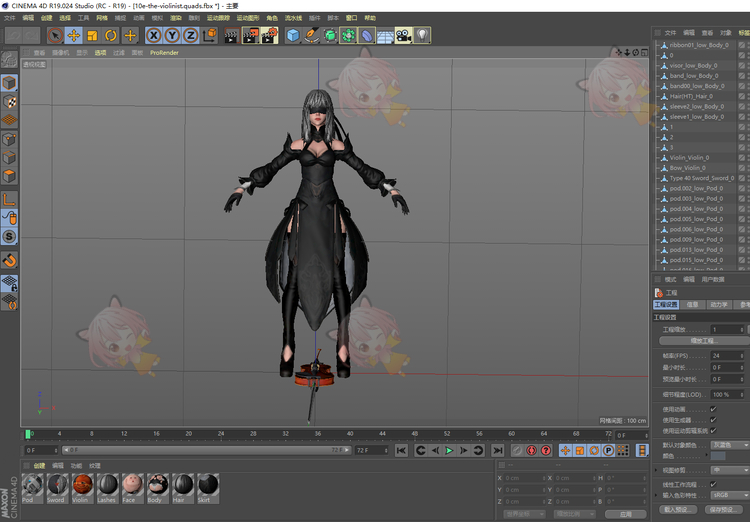The image size is (750, 522).
Task: Switch to Points mode
Action: coord(10,139)
